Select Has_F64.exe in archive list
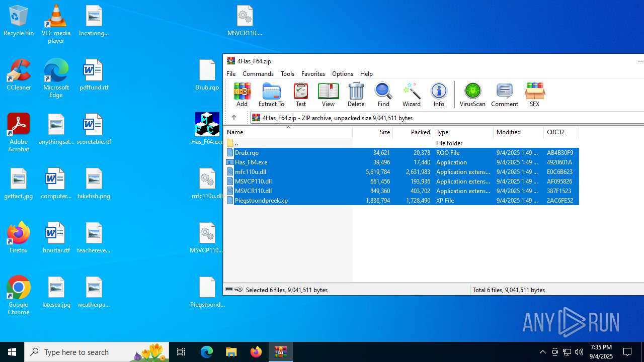The image size is (644, 362). [401, 162]
